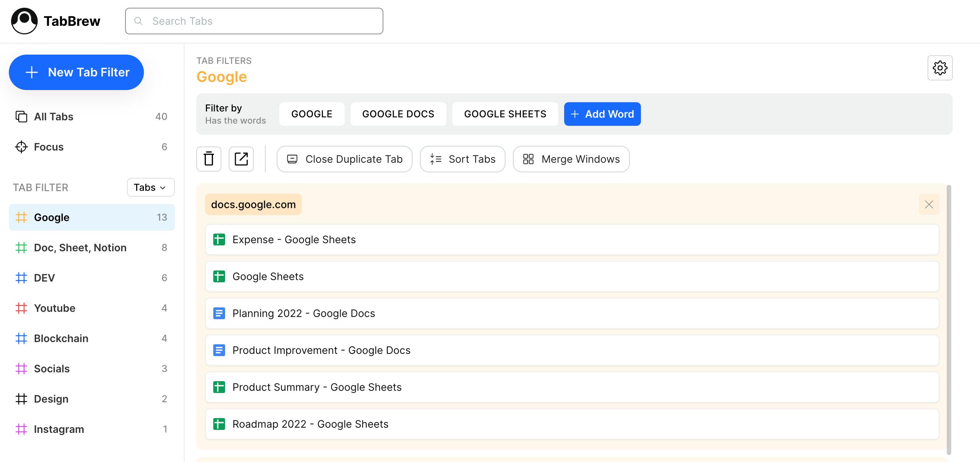Open settings gear icon

pyautogui.click(x=940, y=68)
